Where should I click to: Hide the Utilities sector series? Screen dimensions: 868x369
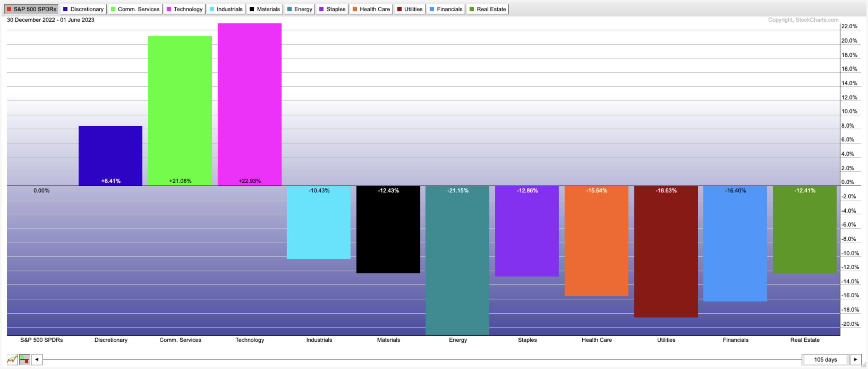point(410,9)
